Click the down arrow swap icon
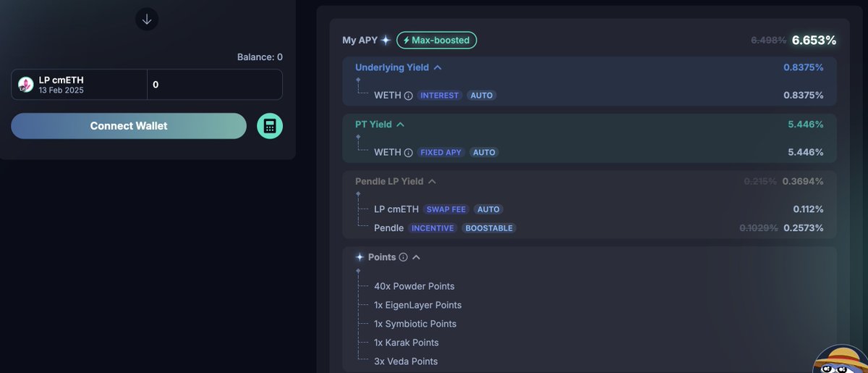The height and width of the screenshot is (373, 868). (x=147, y=20)
